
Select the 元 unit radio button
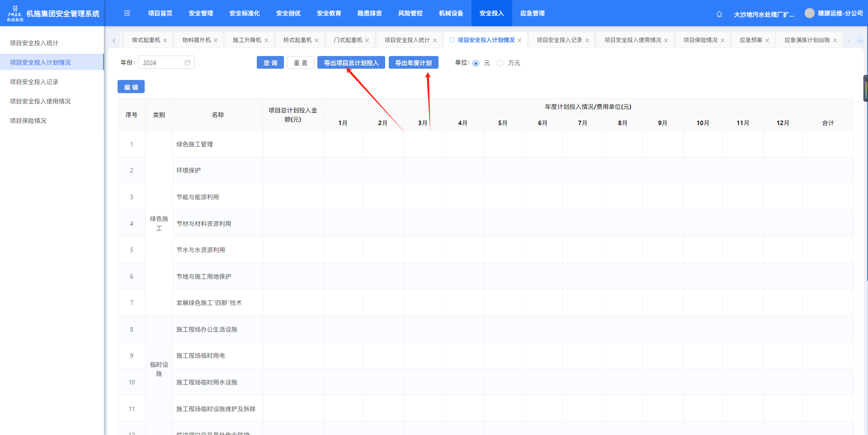click(476, 63)
